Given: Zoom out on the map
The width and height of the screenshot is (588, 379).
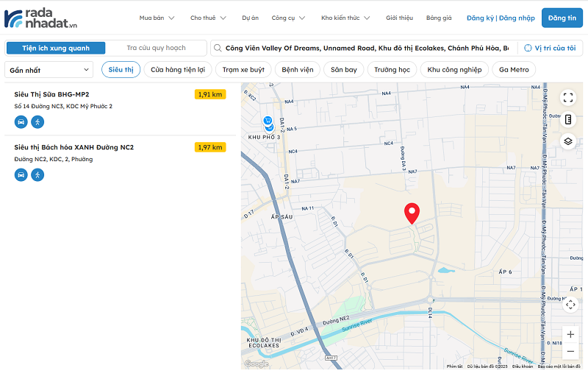Looking at the screenshot, I should tap(571, 352).
